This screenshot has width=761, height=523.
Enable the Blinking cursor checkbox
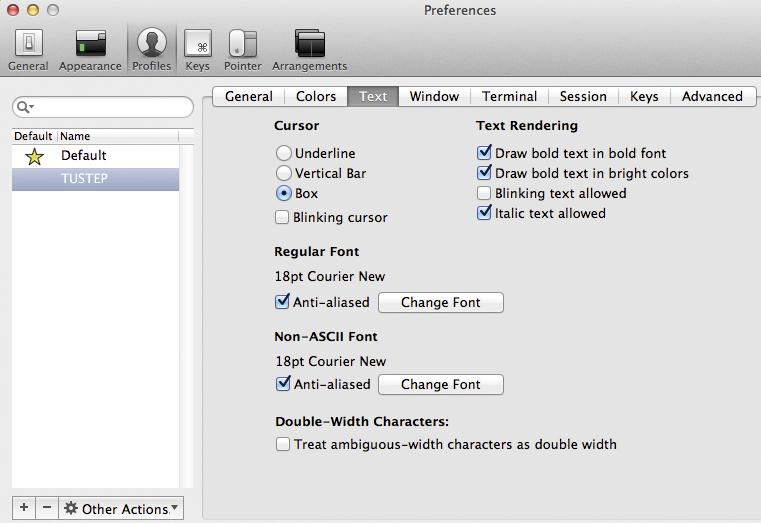(x=283, y=217)
